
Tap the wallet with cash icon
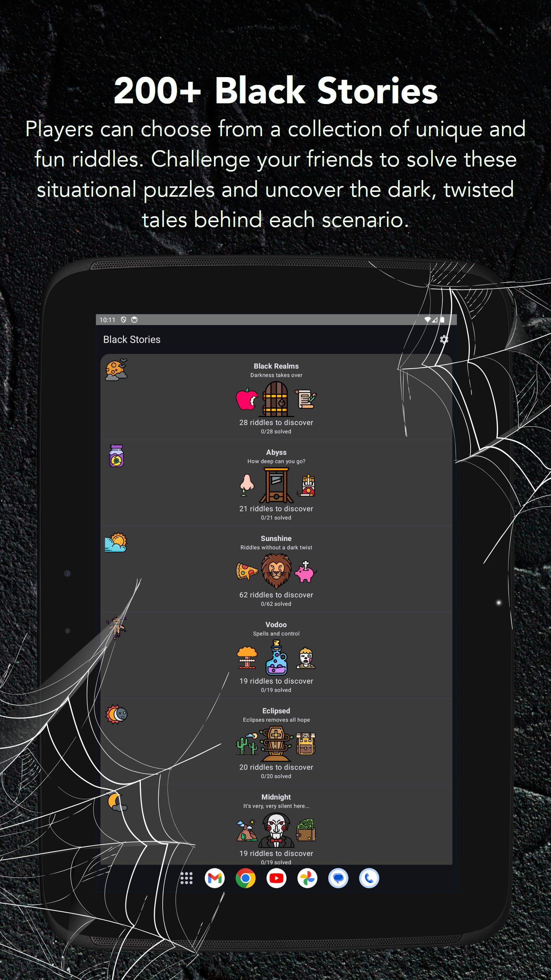pyautogui.click(x=306, y=830)
